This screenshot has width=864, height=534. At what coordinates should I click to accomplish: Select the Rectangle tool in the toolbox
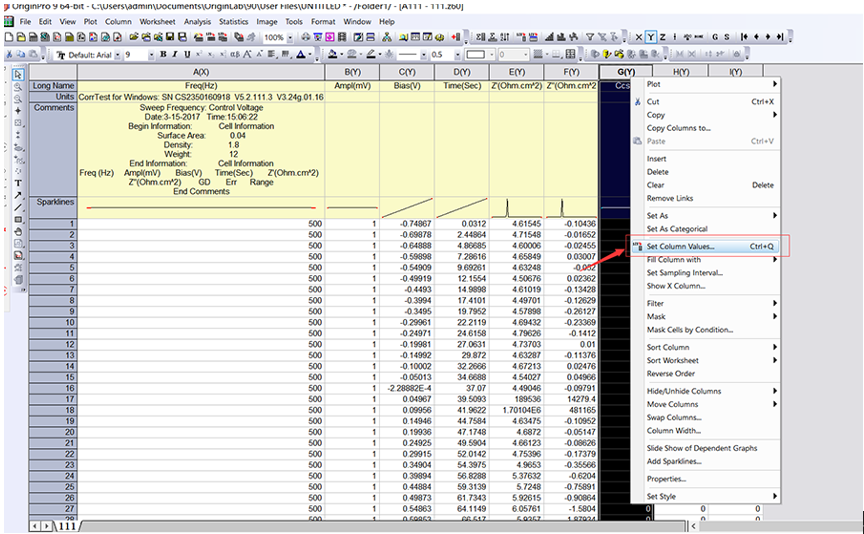[18, 219]
